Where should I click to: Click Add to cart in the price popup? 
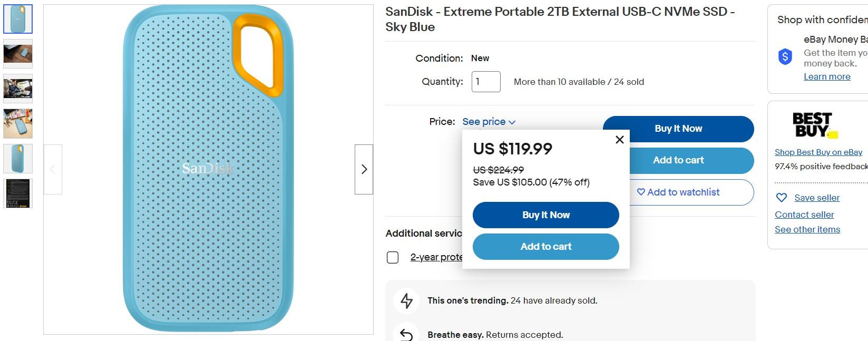coord(545,247)
